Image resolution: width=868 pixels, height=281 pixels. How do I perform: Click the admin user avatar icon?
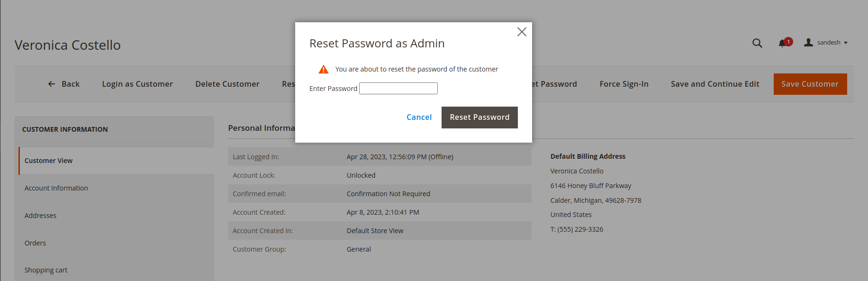click(x=809, y=43)
